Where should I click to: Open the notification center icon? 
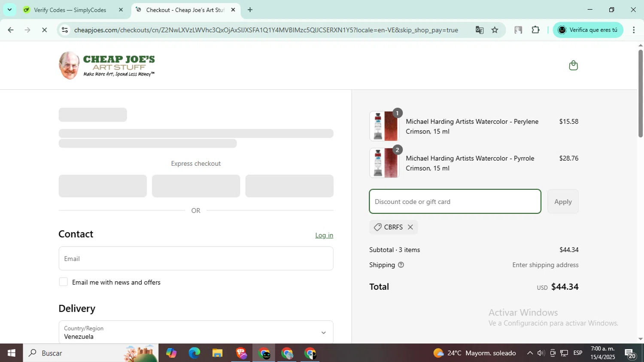[630, 354]
